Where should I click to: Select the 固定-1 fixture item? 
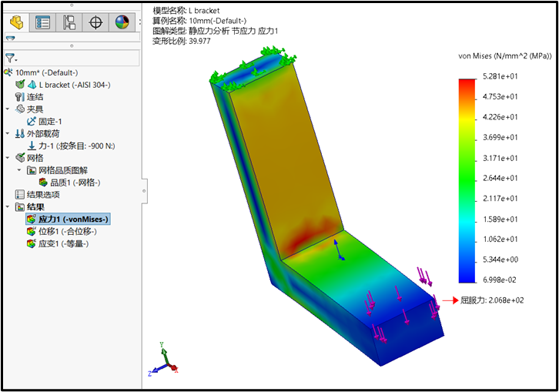click(52, 122)
